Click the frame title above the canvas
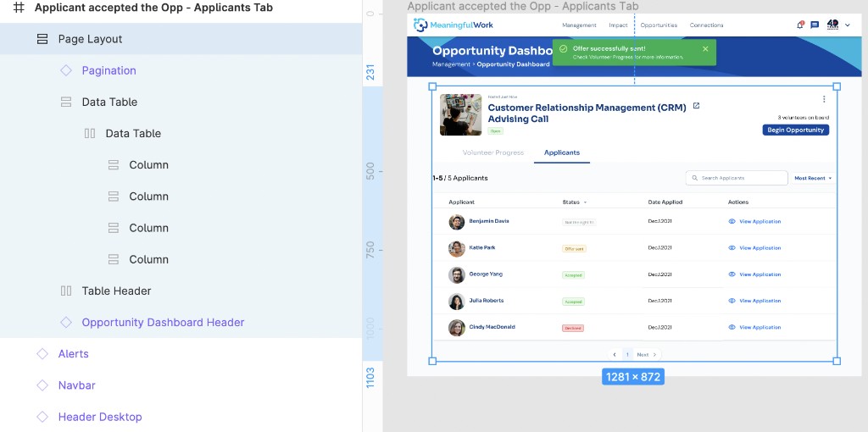868x432 pixels. (523, 6)
